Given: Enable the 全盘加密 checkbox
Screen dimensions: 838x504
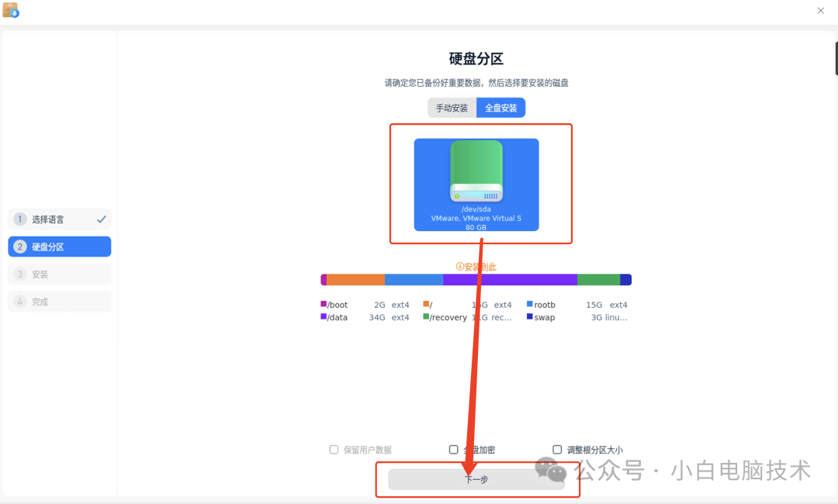Looking at the screenshot, I should click(452, 450).
